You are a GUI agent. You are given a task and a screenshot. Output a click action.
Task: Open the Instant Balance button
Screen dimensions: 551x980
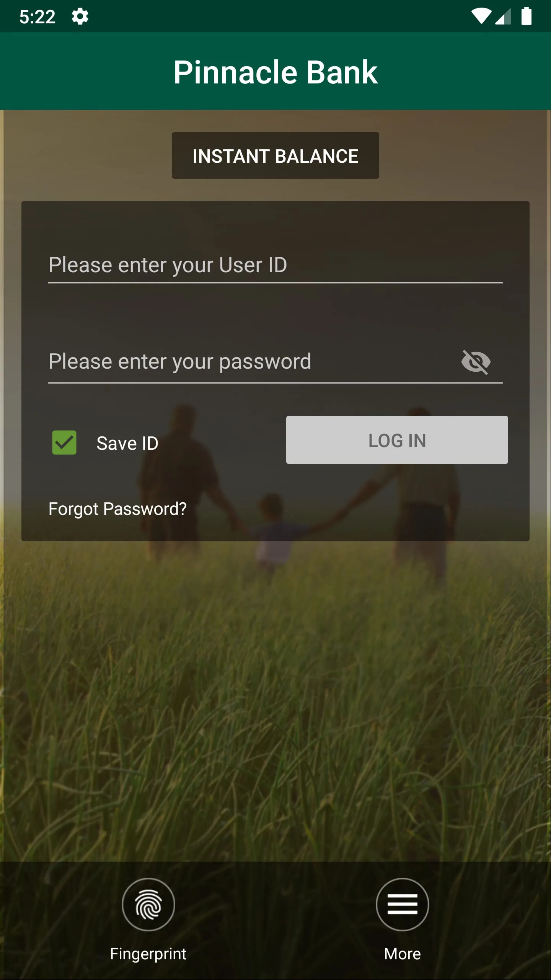point(275,155)
